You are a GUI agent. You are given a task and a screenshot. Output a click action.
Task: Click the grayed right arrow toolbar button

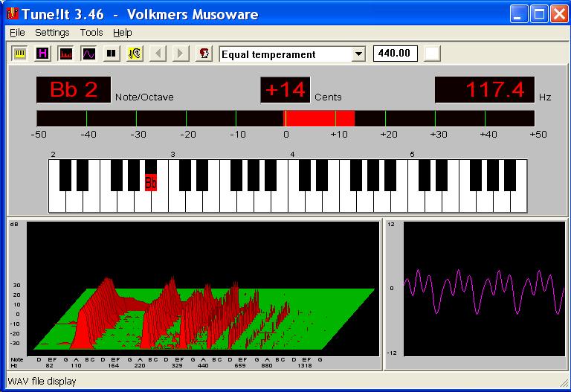click(181, 54)
